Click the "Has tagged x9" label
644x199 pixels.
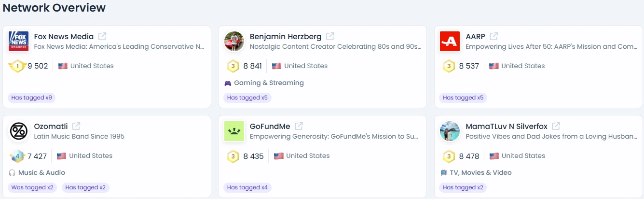pos(31,98)
